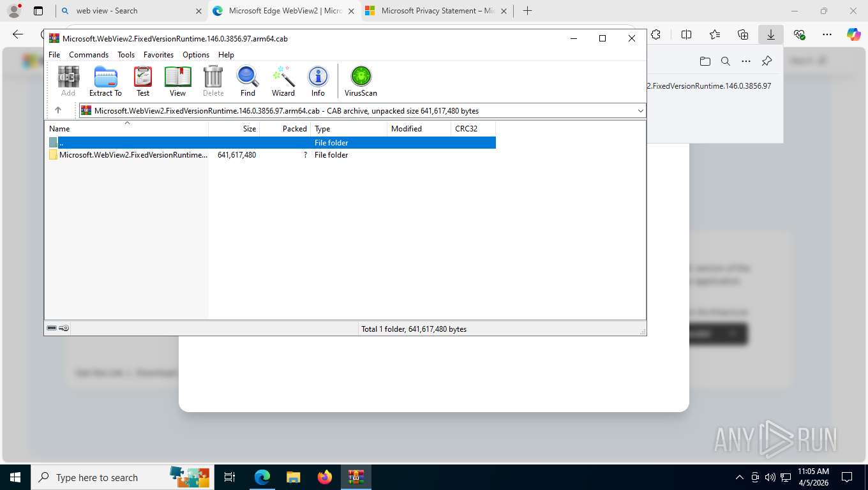
Task: Open Edge Favorites star icon
Action: [x=715, y=35]
